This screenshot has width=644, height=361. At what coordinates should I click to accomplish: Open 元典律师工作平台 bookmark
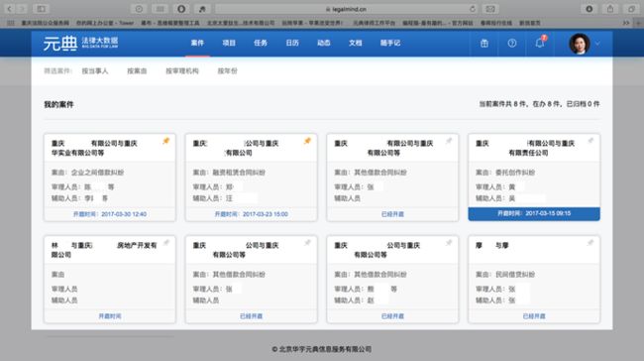click(374, 23)
